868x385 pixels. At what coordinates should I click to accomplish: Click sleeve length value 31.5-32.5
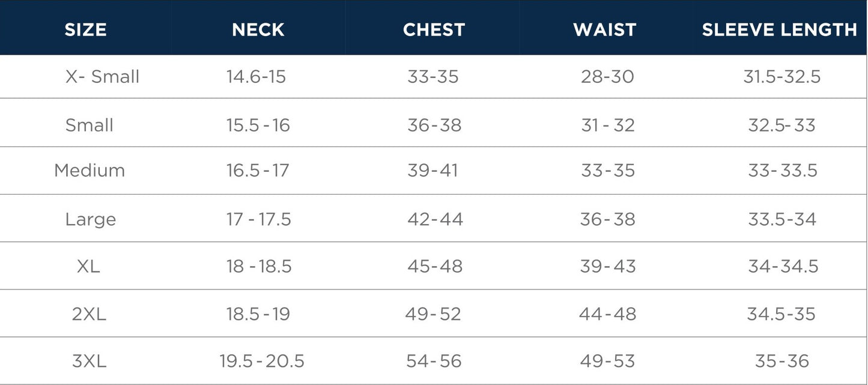[782, 77]
